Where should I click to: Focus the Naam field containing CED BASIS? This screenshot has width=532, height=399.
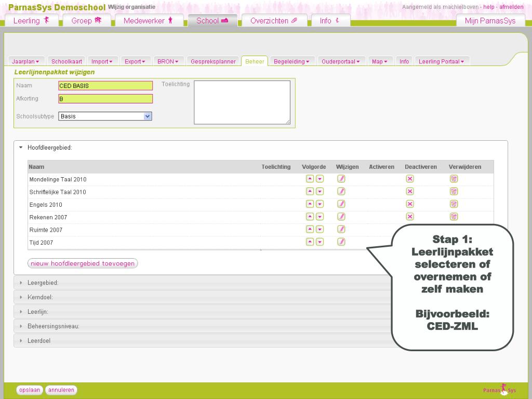105,86
